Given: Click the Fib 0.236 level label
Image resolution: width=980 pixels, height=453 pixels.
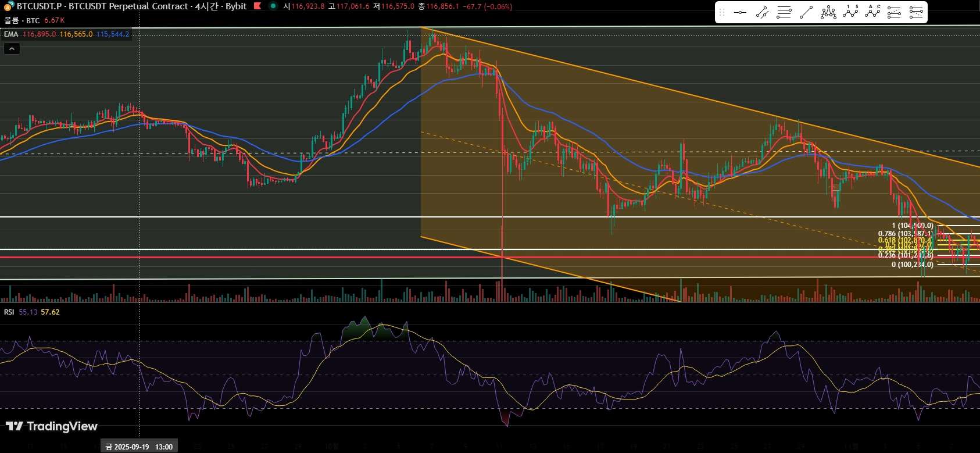Looking at the screenshot, I should coord(905,255).
